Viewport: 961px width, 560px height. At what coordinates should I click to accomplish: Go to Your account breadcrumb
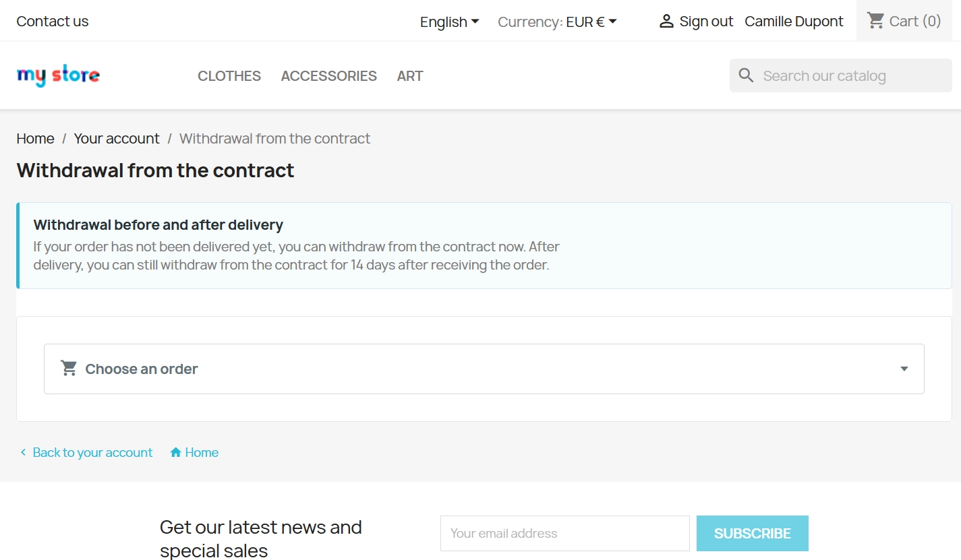(x=117, y=139)
